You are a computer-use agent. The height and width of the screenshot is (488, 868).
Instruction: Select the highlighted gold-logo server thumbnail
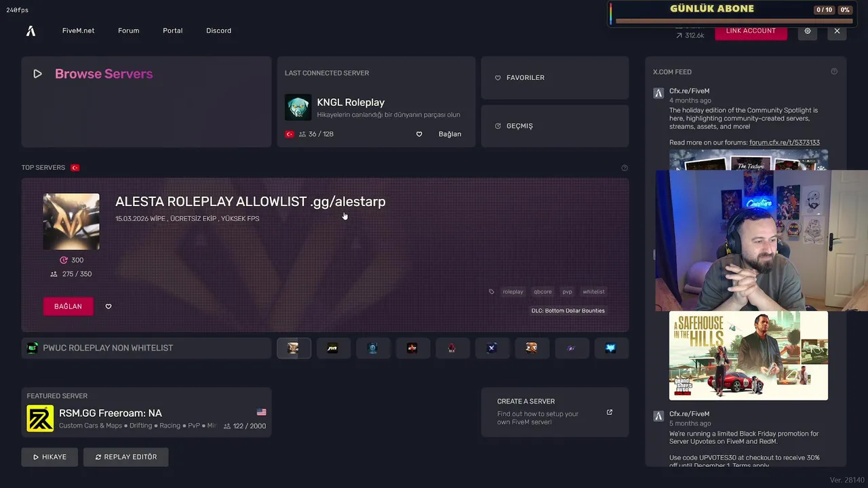click(293, 348)
